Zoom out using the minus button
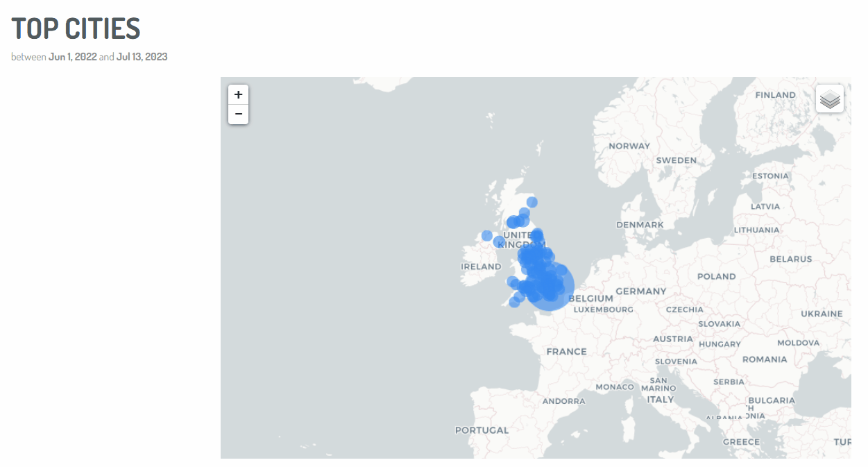Screen dimensions: 868x467 coord(238,114)
